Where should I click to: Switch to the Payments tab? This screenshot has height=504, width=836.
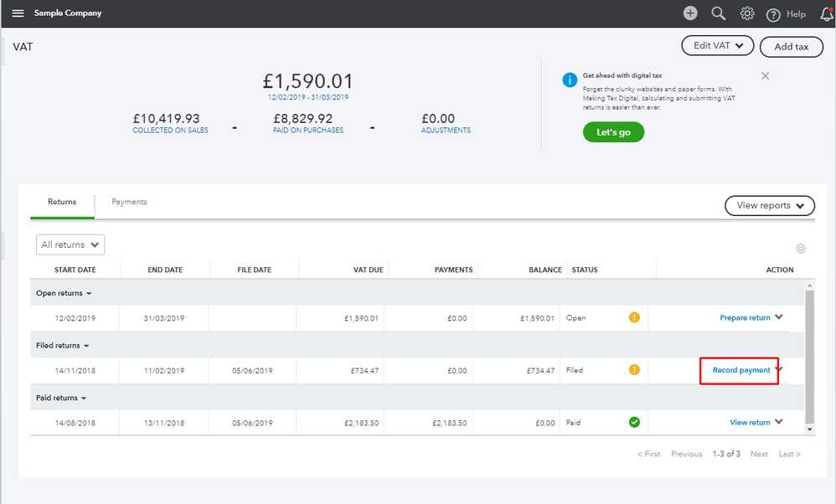coord(129,202)
